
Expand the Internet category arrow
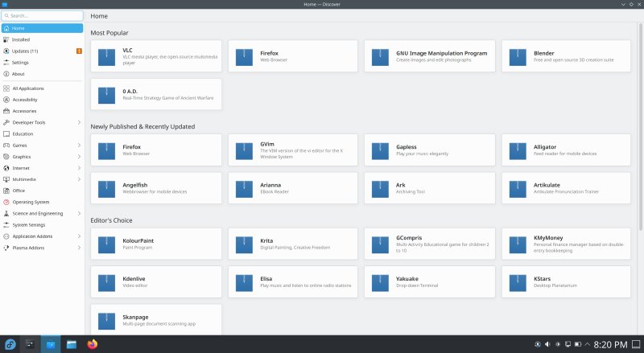coord(79,168)
